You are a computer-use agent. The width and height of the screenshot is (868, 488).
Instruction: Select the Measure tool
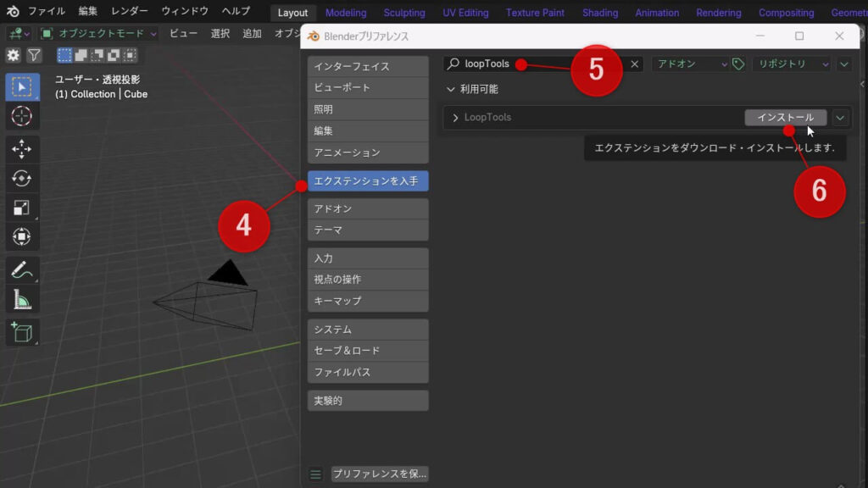click(21, 298)
